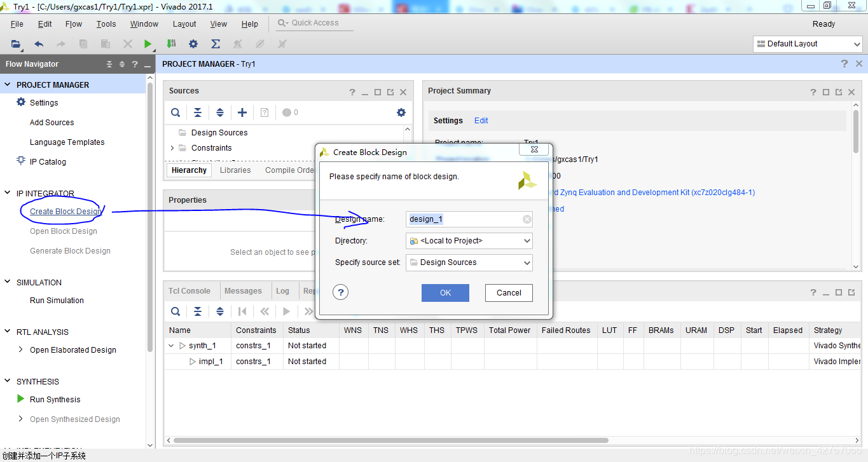This screenshot has width=868, height=462.
Task: Click the Open Project toolbar icon
Action: point(16,44)
